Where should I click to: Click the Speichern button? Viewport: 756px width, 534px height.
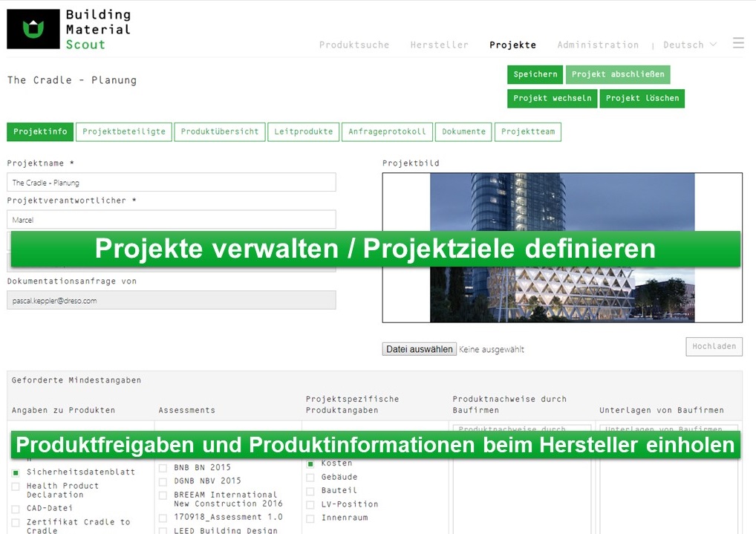click(x=535, y=74)
